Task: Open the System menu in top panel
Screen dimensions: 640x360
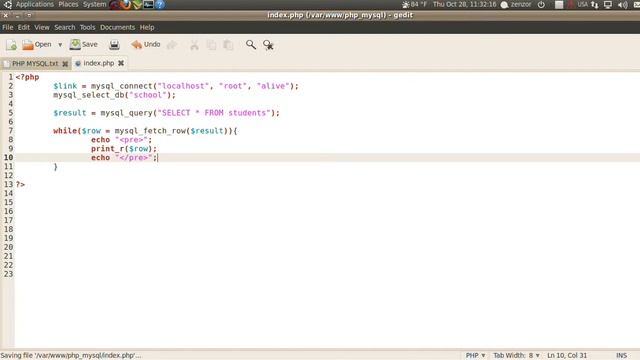Action: [94, 4]
